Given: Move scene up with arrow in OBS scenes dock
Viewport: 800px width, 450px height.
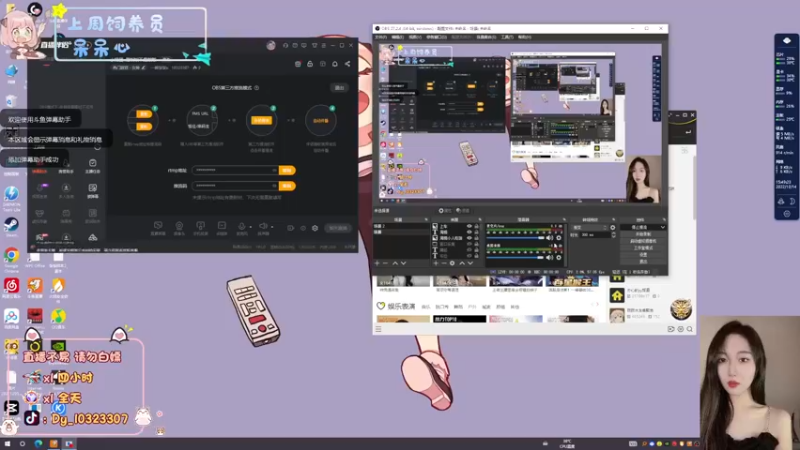Looking at the screenshot, I should pos(395,263).
